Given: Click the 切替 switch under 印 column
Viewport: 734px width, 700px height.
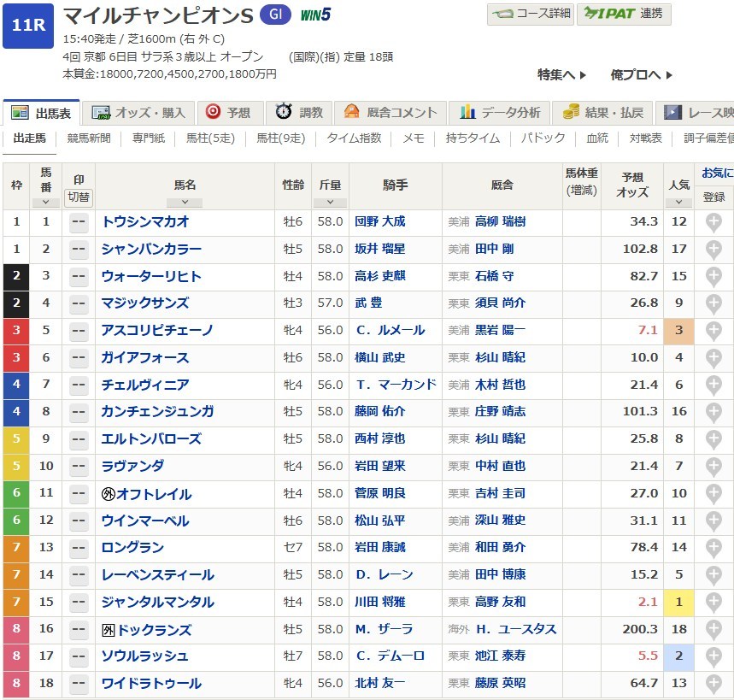Looking at the screenshot, I should (79, 197).
